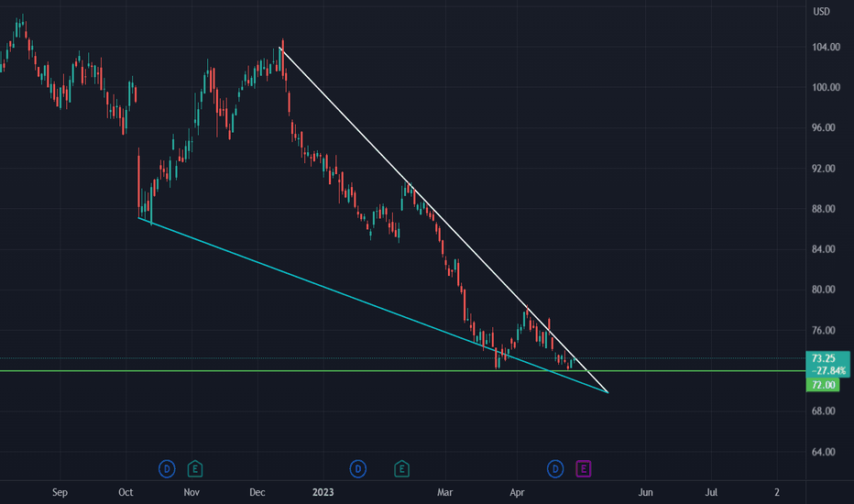Click the 64.00 price axis label

(x=823, y=453)
